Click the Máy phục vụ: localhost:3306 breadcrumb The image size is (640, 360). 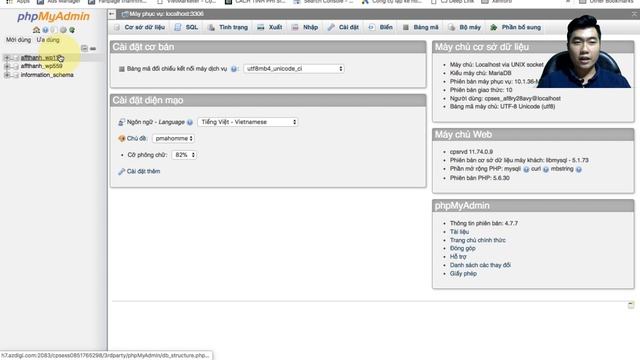tap(166, 14)
